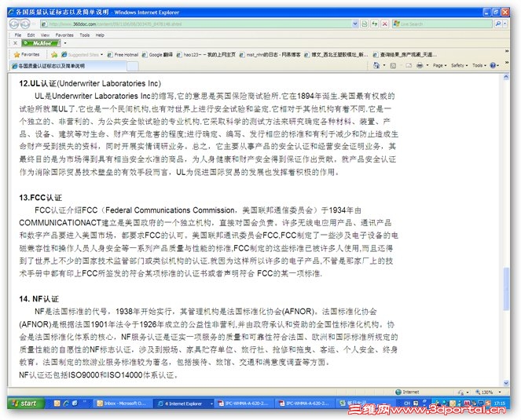The width and height of the screenshot is (521, 420).
Task: Click the first Quick Launch Outlook icon
Action: point(57,403)
